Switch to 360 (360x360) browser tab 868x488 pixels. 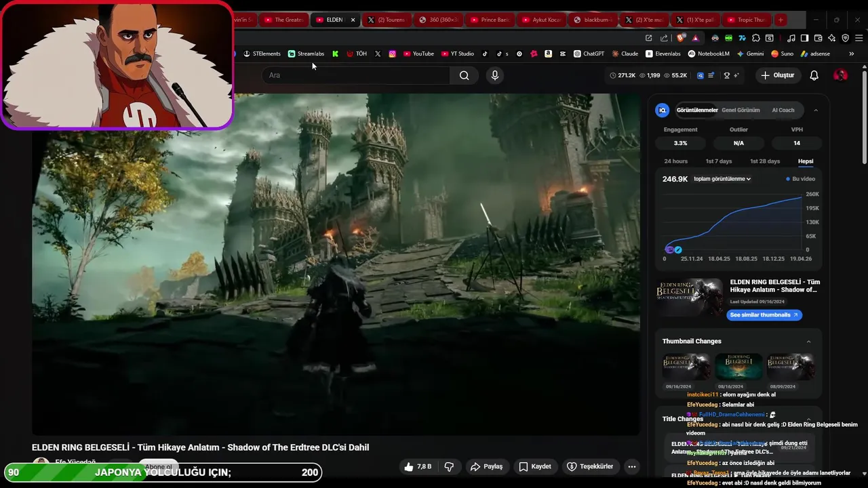(x=438, y=20)
